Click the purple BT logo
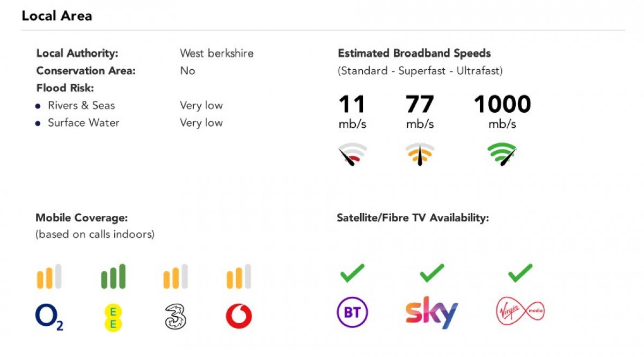 point(352,312)
